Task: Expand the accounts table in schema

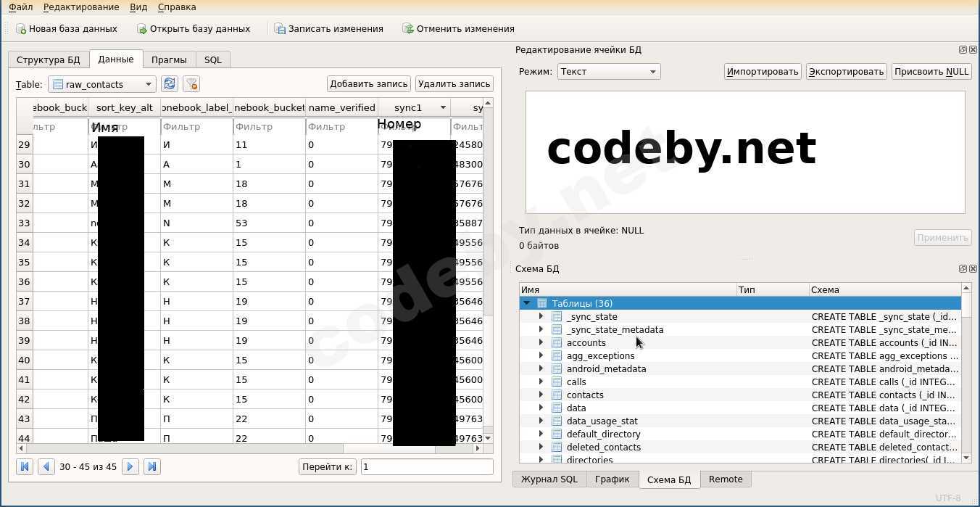Action: 541,342
